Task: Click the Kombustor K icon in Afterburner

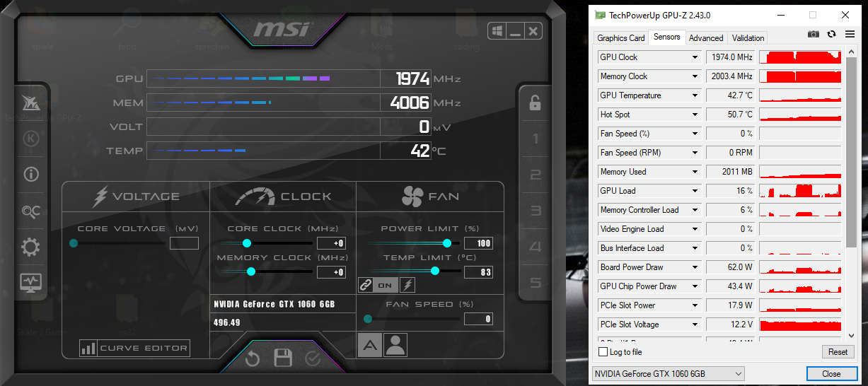Action: pos(31,139)
